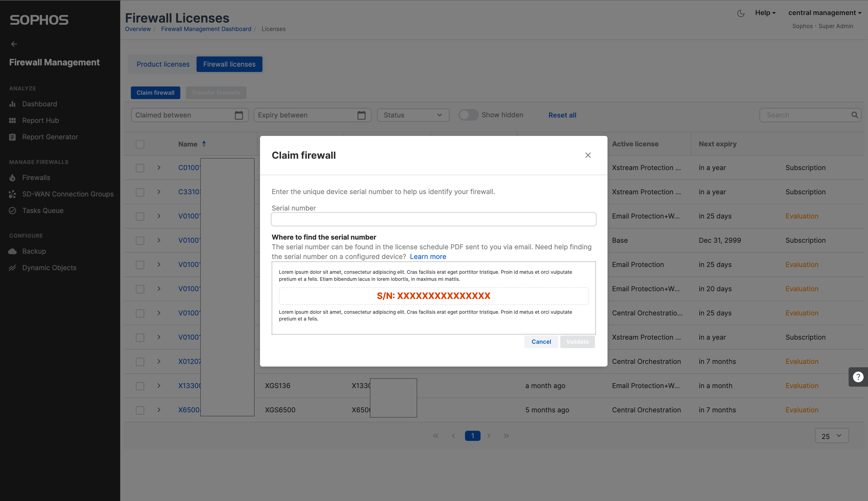
Task: Sort by Name column arrows
Action: (x=204, y=144)
